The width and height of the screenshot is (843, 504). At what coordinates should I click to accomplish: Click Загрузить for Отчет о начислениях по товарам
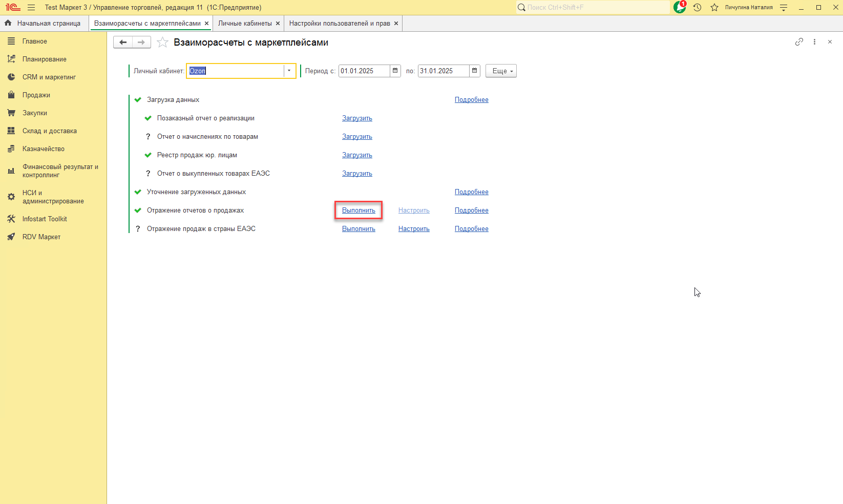click(x=357, y=137)
